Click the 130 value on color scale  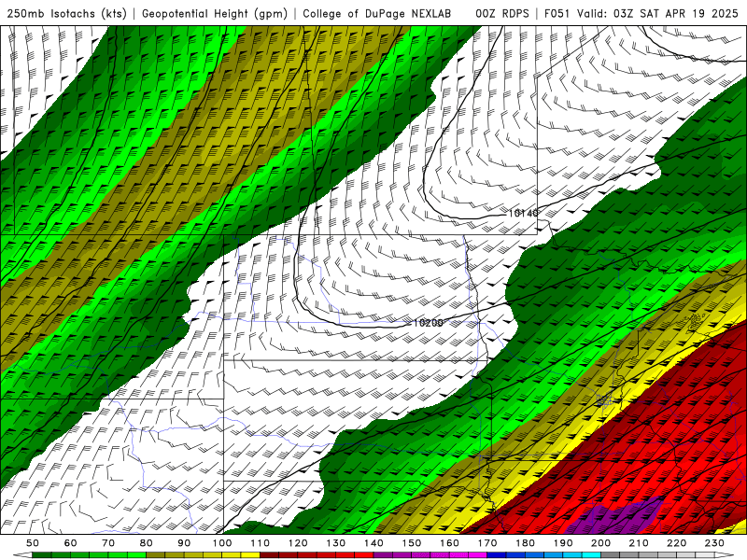pyautogui.click(x=336, y=543)
